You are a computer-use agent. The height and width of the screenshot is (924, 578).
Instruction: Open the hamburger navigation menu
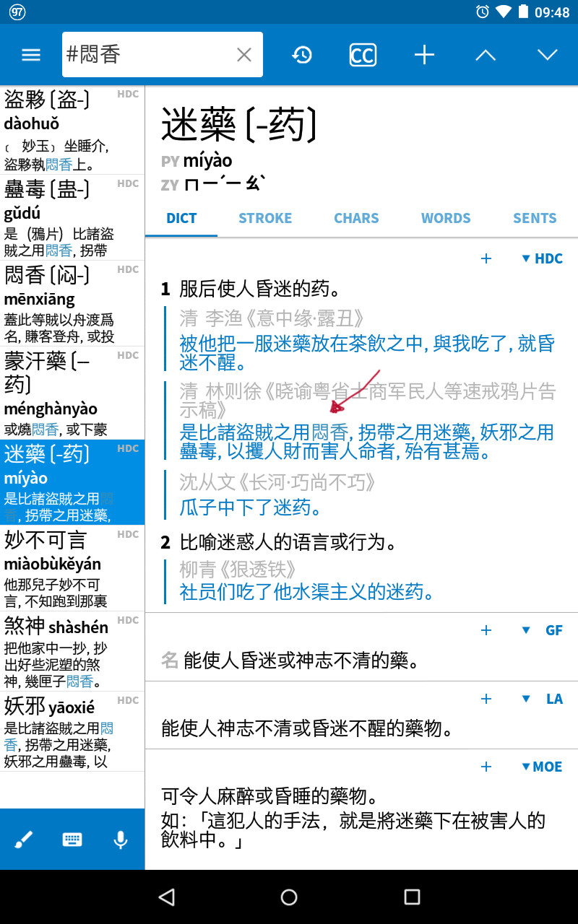point(31,55)
